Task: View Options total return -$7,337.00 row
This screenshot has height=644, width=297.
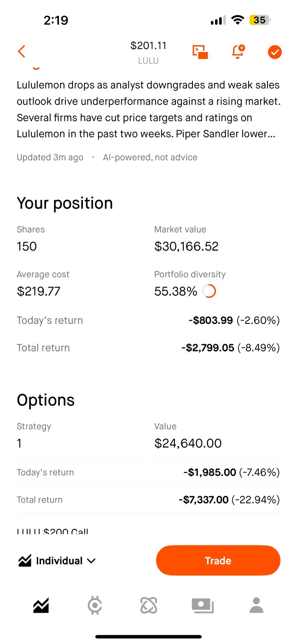Action: tap(148, 500)
